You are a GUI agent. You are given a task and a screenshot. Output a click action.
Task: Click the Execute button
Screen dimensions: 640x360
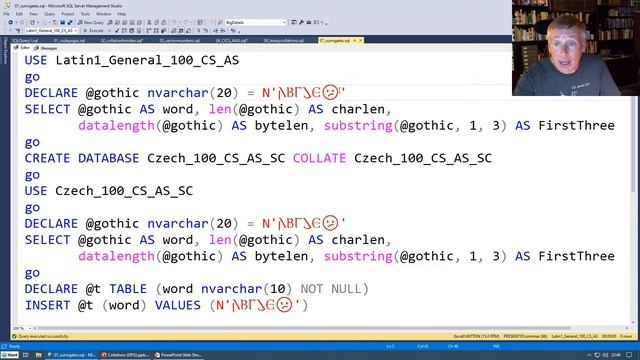pos(93,31)
